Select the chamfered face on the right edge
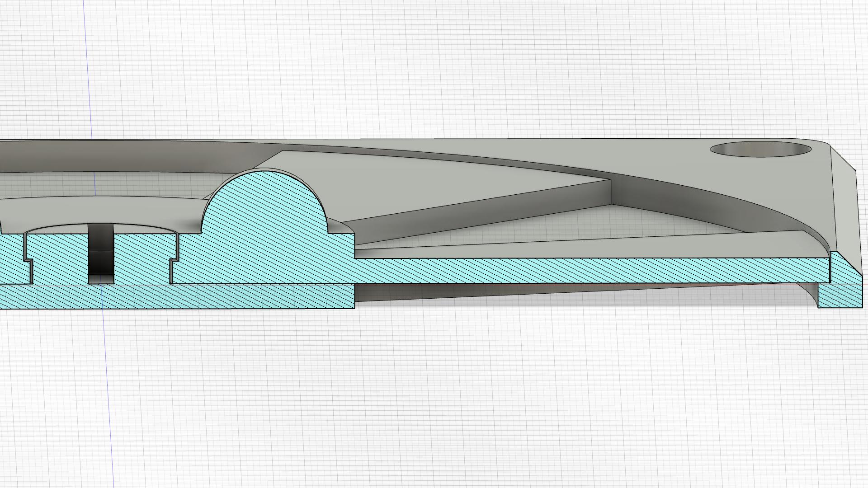868x488 pixels. [846, 212]
